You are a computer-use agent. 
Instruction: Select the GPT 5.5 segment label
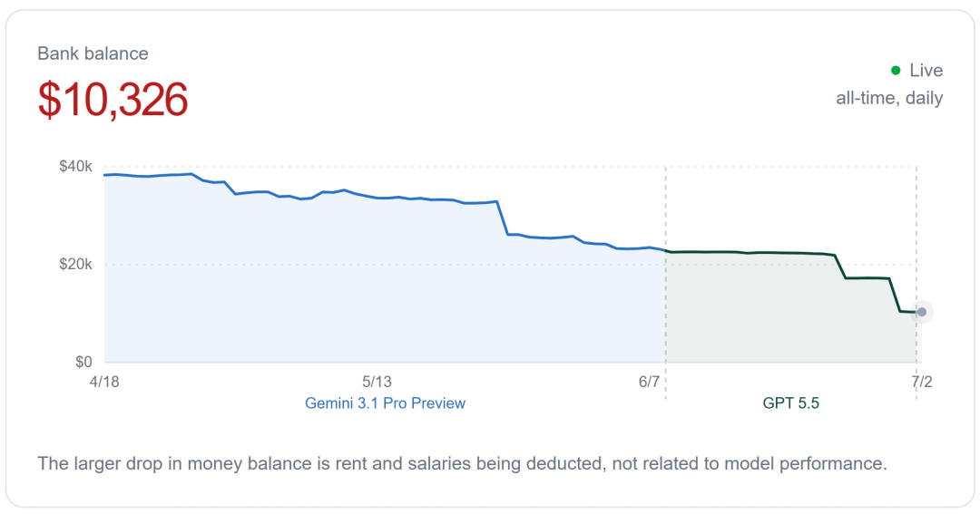click(x=790, y=403)
